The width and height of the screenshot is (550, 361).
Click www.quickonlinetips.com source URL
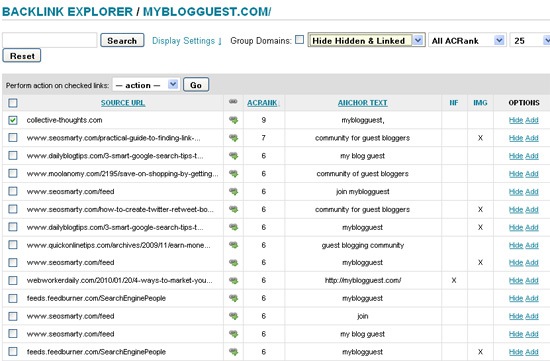(x=119, y=245)
